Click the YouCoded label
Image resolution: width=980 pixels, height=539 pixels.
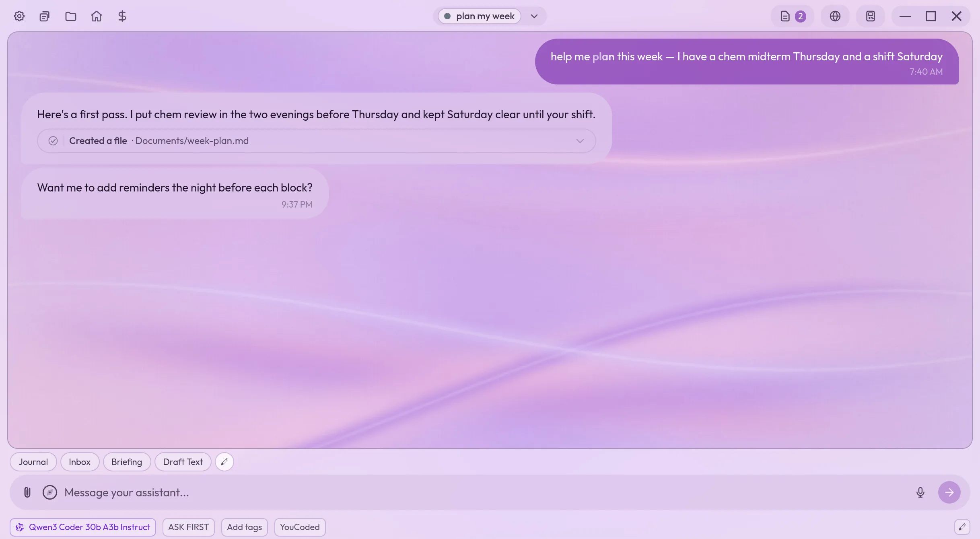click(300, 527)
